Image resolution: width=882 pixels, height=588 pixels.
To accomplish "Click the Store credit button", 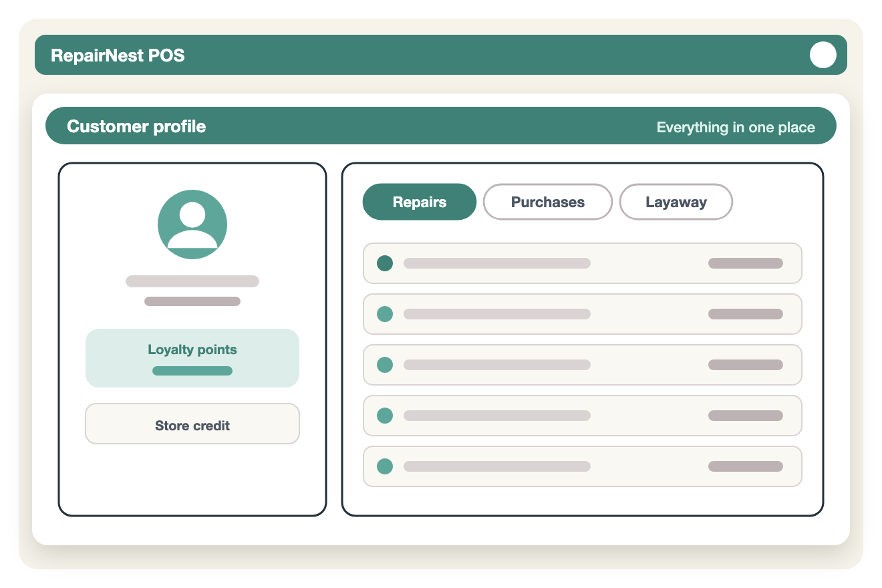I will 192,424.
